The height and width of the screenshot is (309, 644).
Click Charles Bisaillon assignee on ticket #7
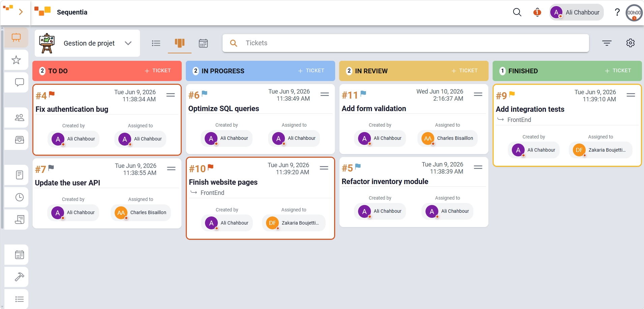pos(141,212)
